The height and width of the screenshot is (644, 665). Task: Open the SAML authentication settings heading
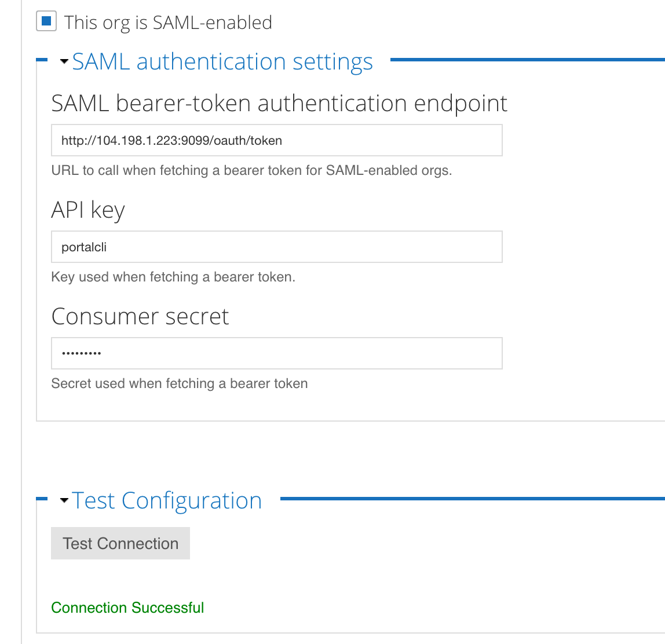coord(222,61)
